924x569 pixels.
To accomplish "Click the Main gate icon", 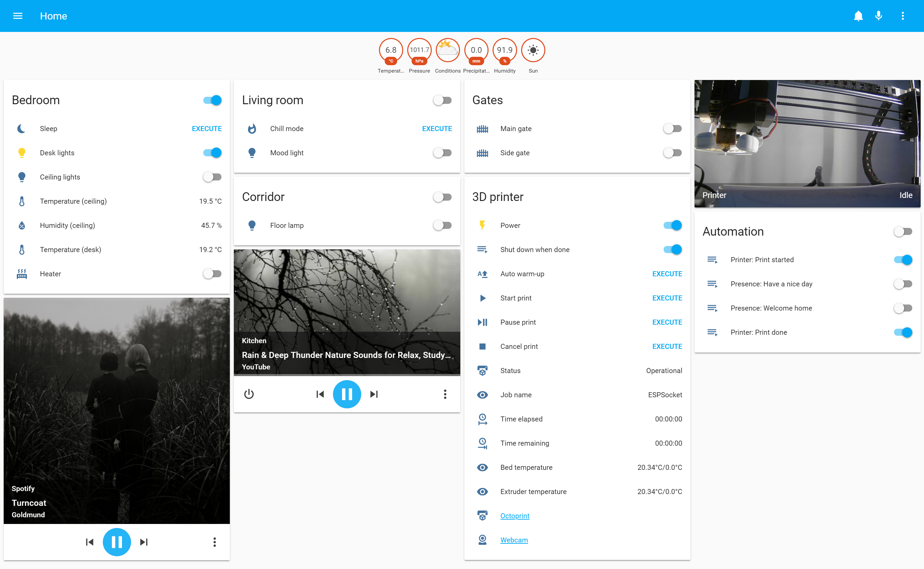I will coord(482,129).
